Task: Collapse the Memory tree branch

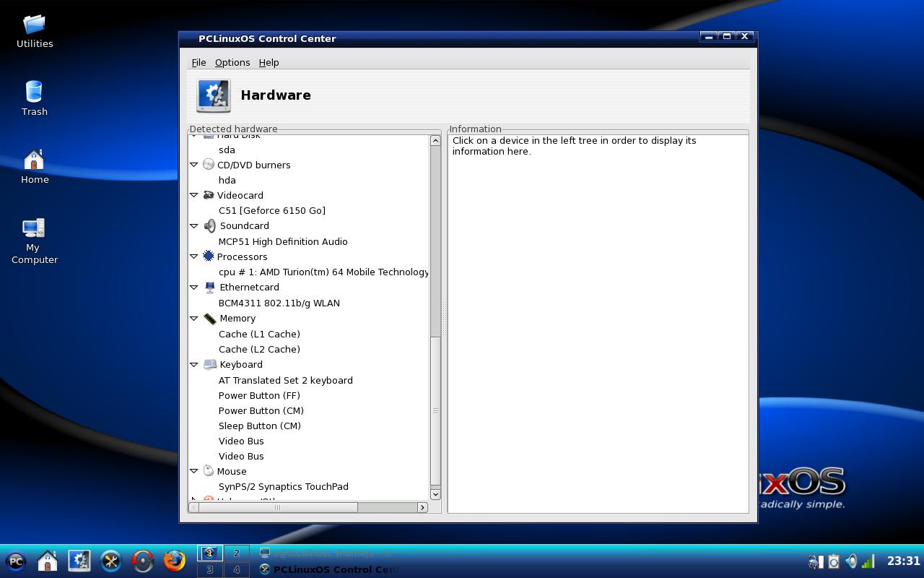Action: pos(193,318)
